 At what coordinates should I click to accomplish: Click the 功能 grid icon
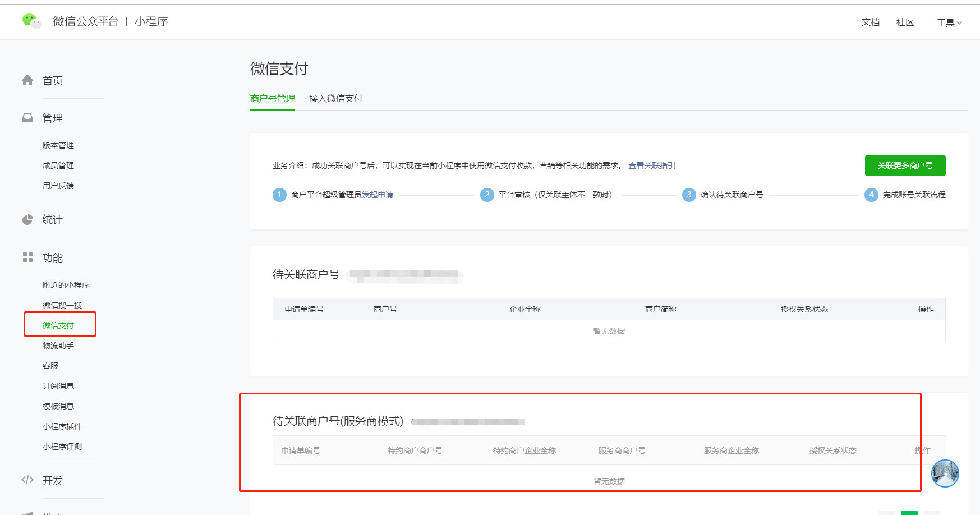tap(27, 257)
